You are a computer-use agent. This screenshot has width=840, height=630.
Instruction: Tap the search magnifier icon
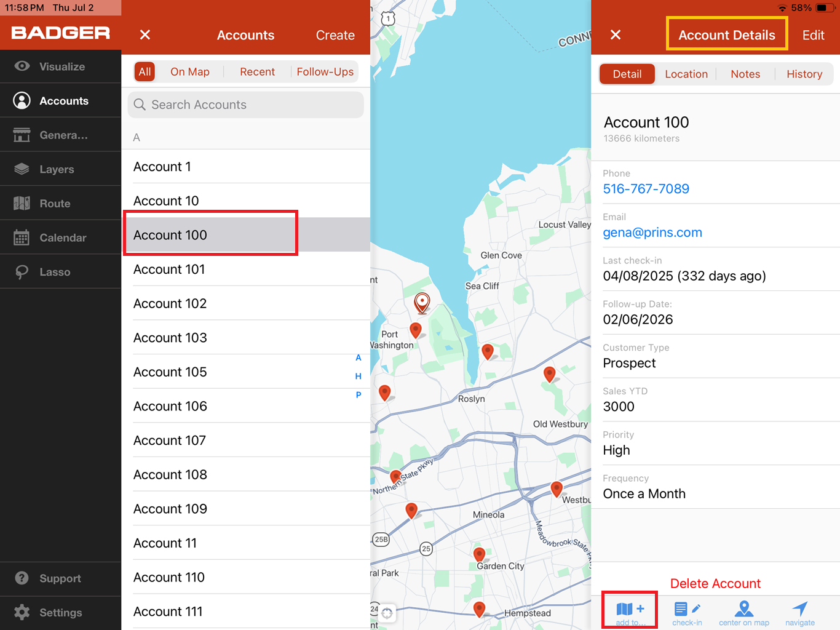[x=140, y=105]
